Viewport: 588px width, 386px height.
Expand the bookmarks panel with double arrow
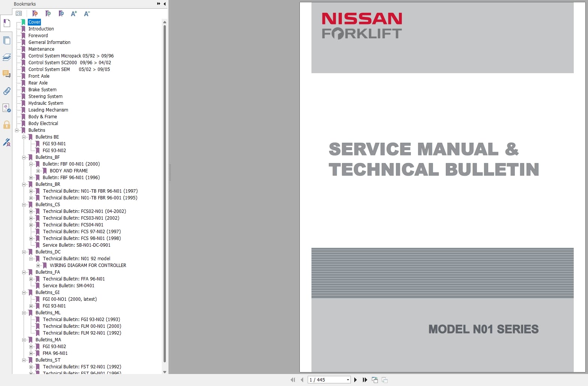tap(159, 4)
